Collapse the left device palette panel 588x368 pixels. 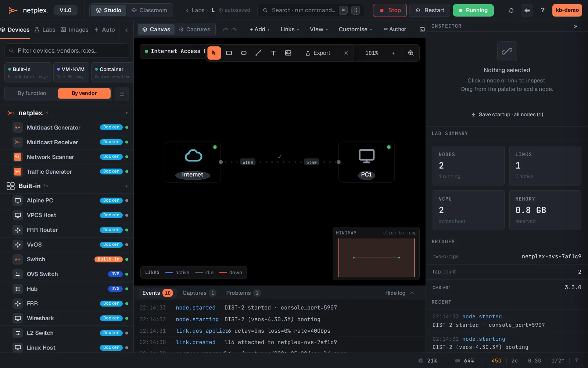[126, 30]
